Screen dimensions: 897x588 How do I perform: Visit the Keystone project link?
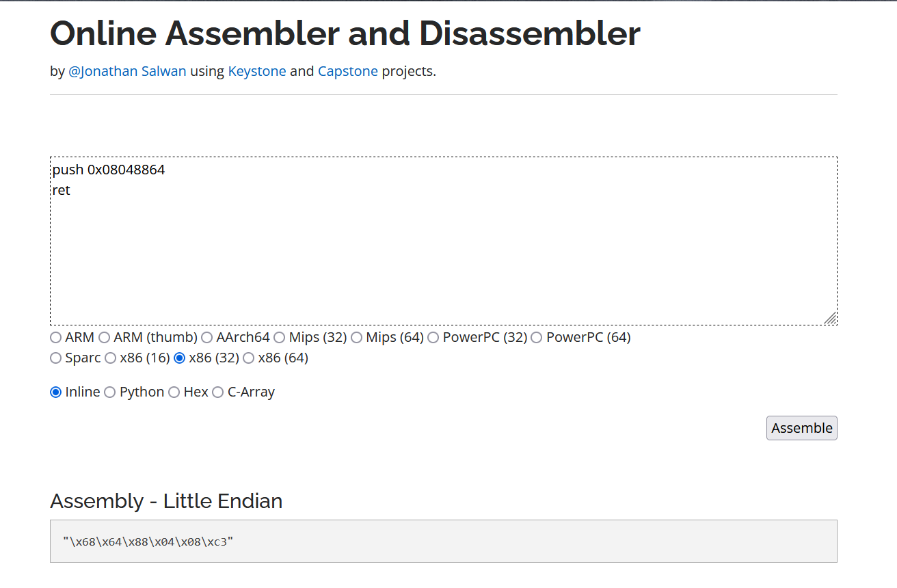click(257, 71)
